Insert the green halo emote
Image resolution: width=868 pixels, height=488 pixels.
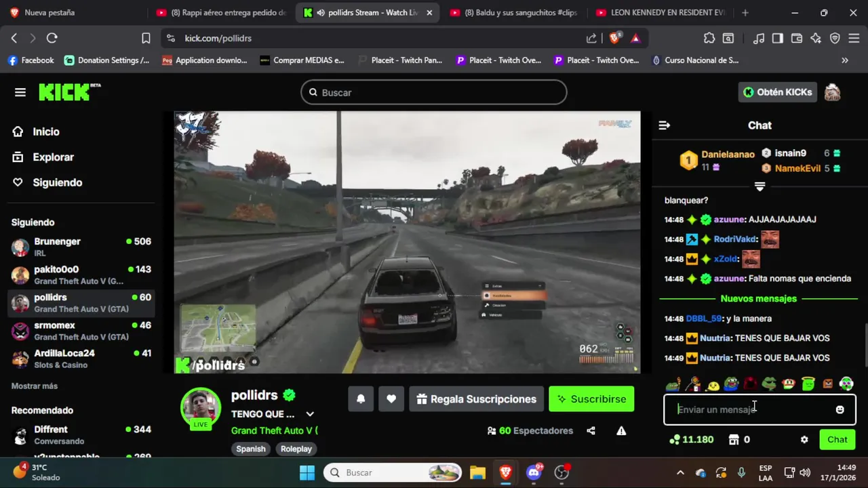coord(808,384)
